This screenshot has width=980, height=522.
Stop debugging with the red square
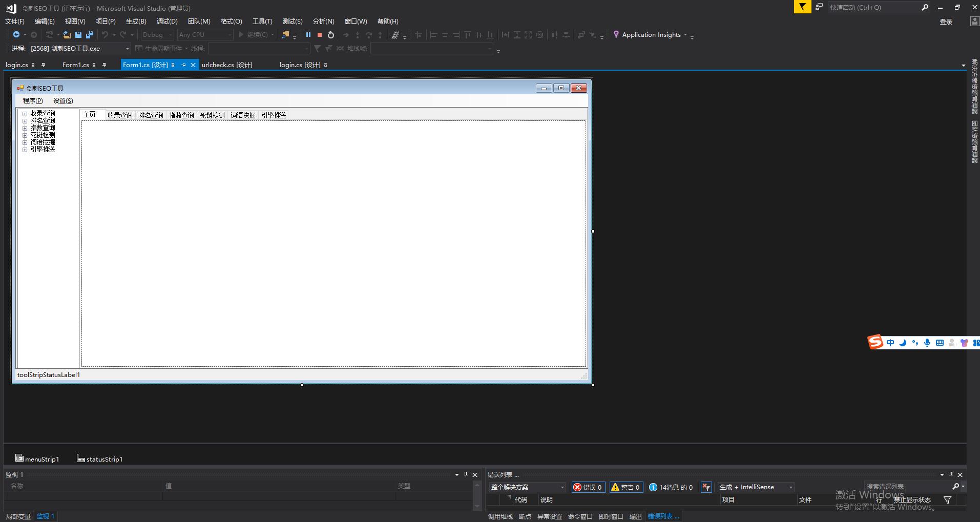(320, 35)
